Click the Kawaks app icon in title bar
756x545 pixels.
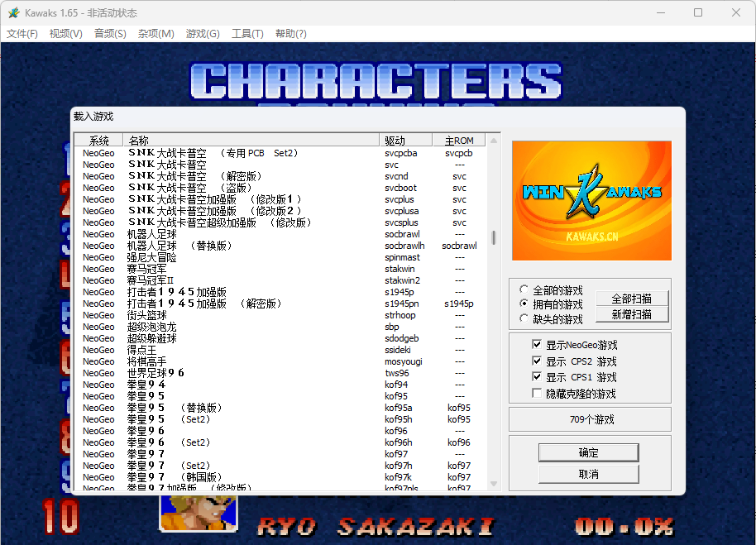pyautogui.click(x=13, y=13)
